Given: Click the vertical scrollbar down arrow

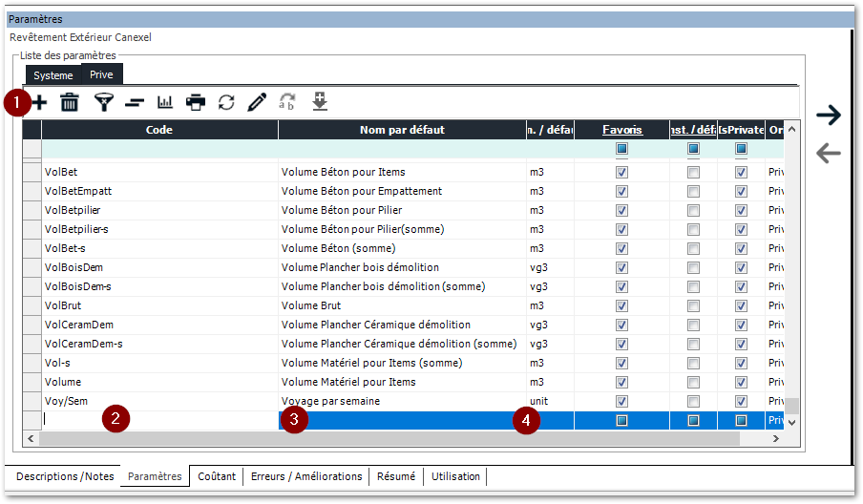Looking at the screenshot, I should click(790, 421).
